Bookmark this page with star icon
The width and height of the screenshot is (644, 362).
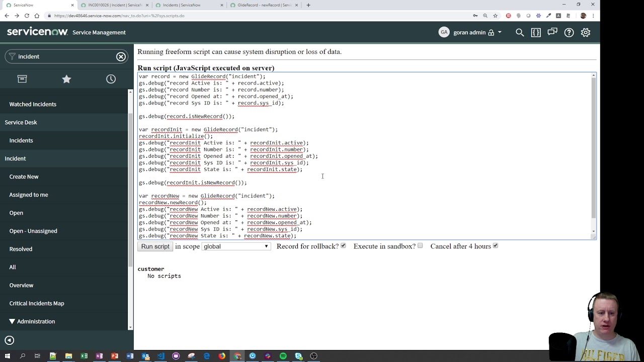[x=495, y=16]
